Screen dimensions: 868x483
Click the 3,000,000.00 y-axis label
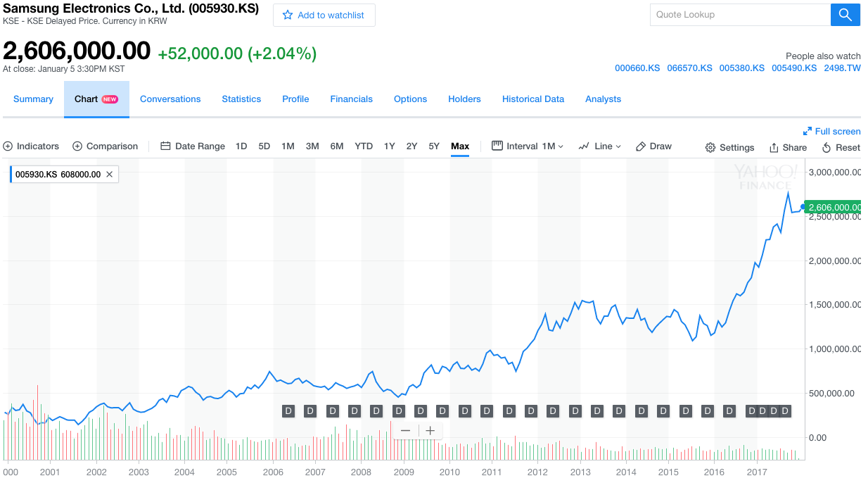pos(835,172)
